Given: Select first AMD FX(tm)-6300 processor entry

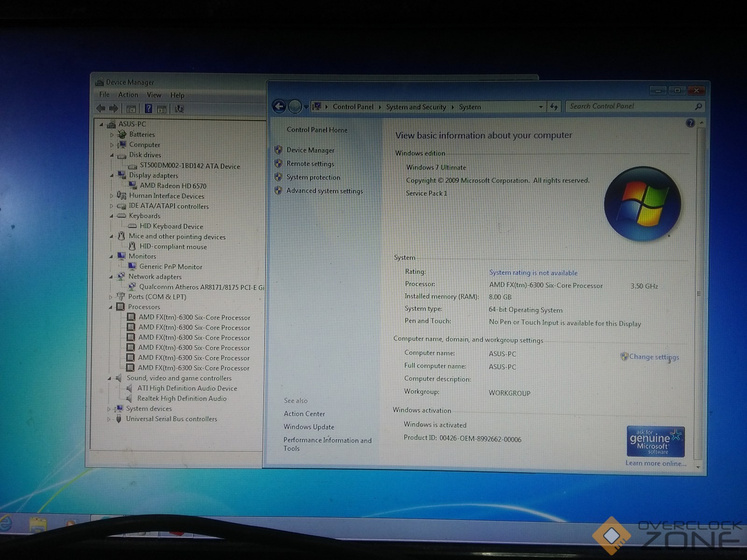Looking at the screenshot, I should tap(194, 317).
